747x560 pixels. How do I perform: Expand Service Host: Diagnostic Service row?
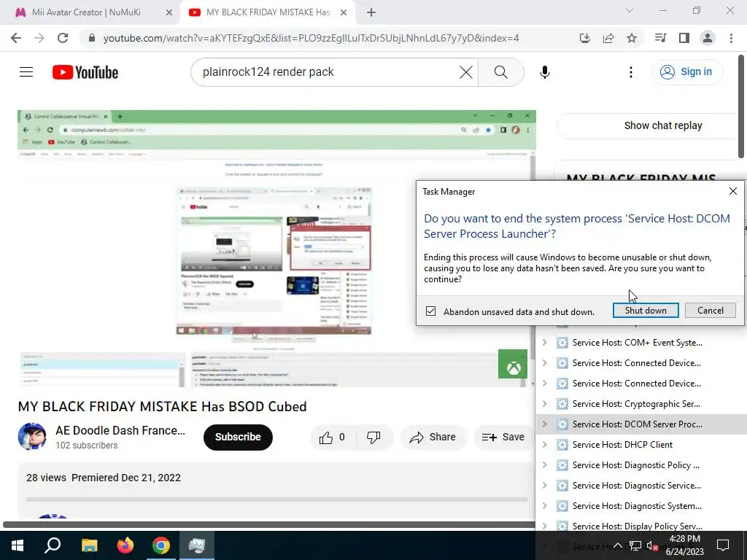pyautogui.click(x=544, y=486)
